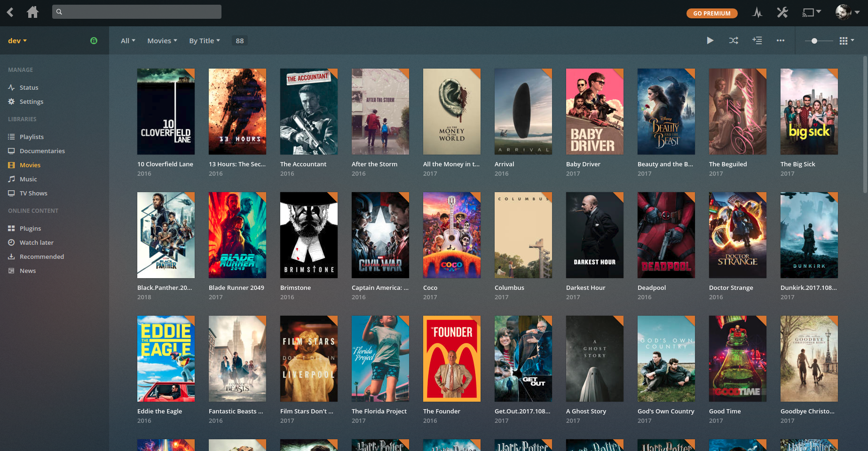Click The Founder title link
This screenshot has width=868, height=451.
(442, 411)
